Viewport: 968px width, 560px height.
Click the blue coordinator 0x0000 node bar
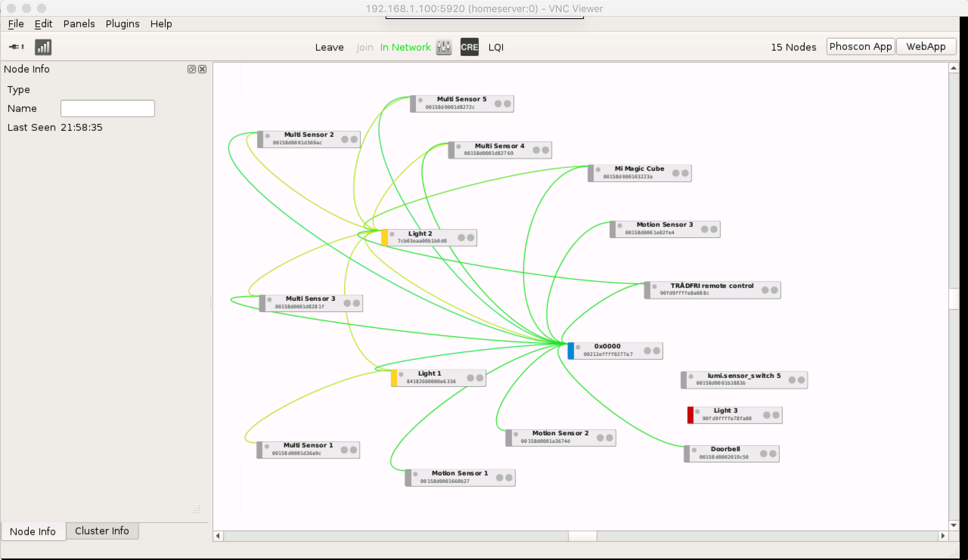571,351
